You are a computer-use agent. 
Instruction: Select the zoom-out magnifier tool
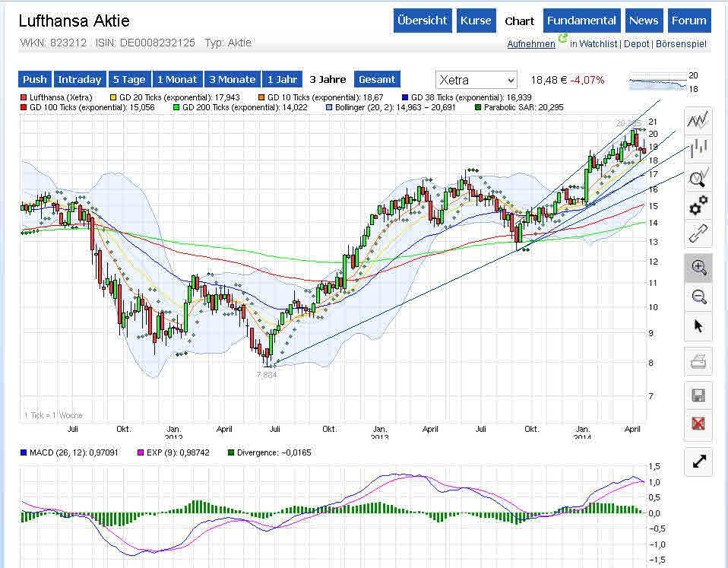click(x=698, y=297)
